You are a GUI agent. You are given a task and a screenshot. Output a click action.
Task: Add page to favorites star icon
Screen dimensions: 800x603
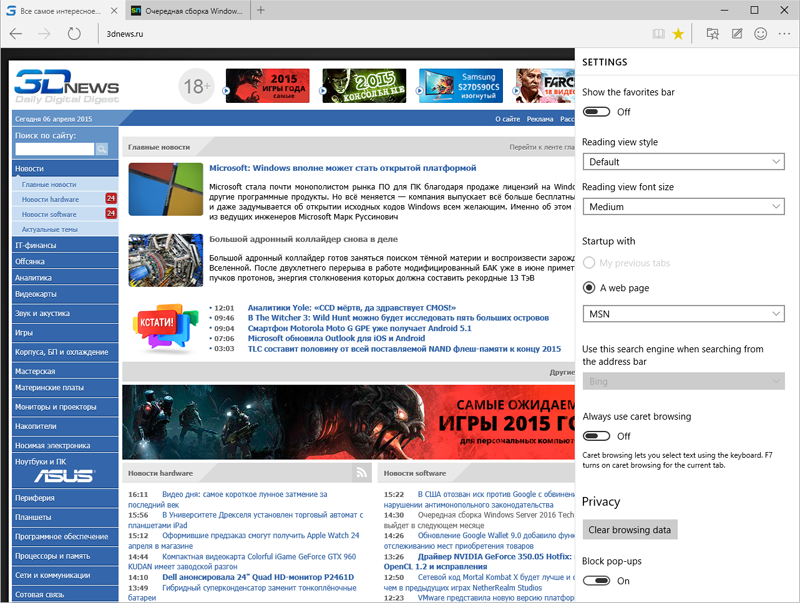coord(678,34)
